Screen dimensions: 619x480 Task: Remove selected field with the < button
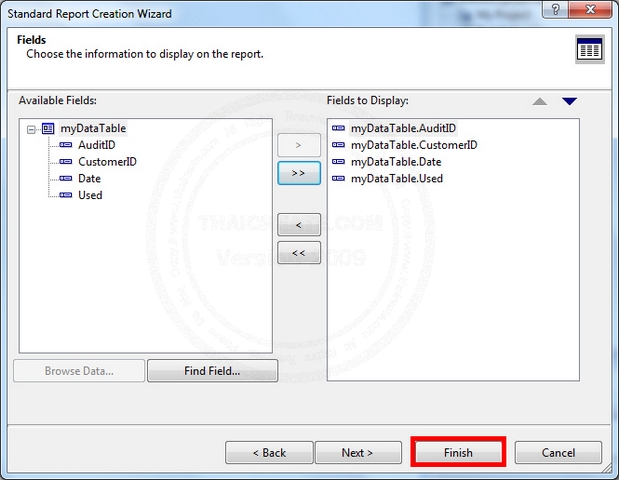pyautogui.click(x=299, y=225)
